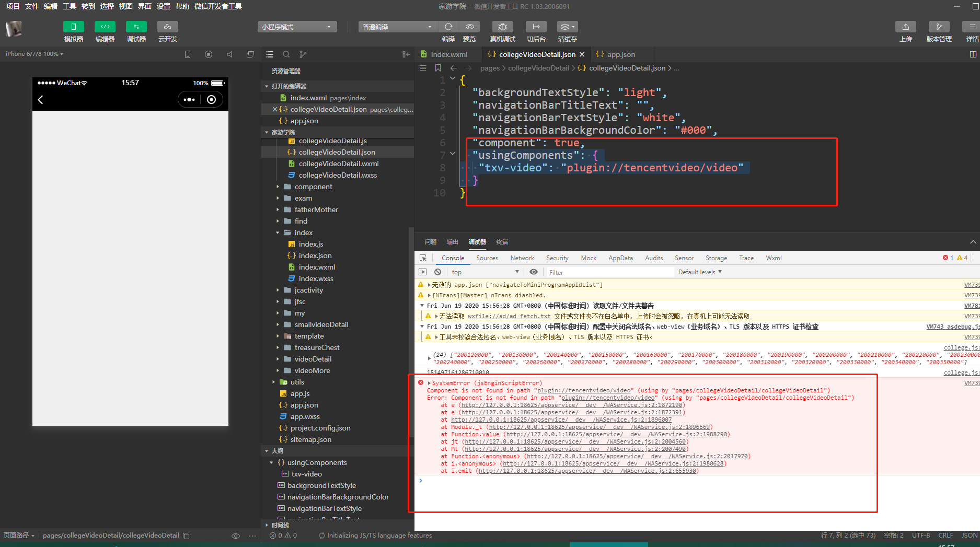Open the mini program mode dropdown
This screenshot has height=547, width=980.
click(297, 27)
